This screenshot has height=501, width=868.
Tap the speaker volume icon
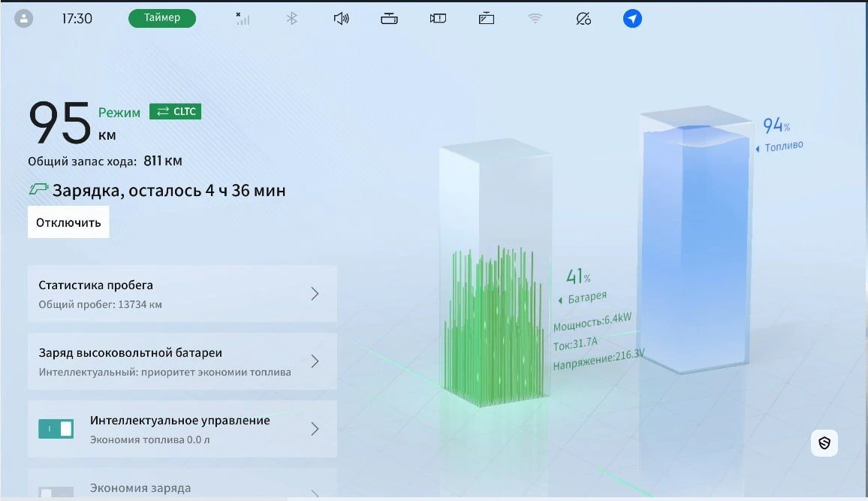click(341, 18)
